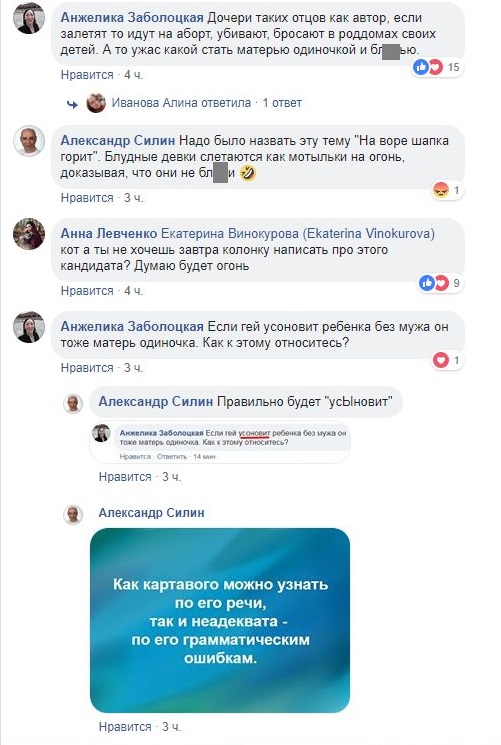Open the tagged Екатерина Винокурова profile link
This screenshot has width=501, height=745.
[298, 234]
